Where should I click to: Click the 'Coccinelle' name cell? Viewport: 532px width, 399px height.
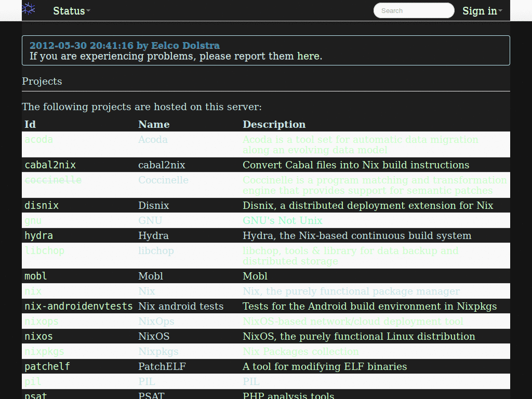point(163,180)
